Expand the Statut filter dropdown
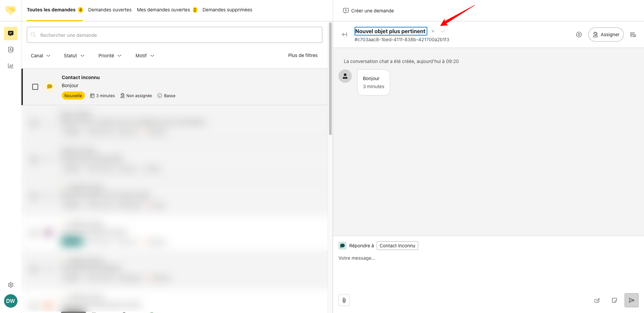The height and width of the screenshot is (313, 644). [74, 56]
